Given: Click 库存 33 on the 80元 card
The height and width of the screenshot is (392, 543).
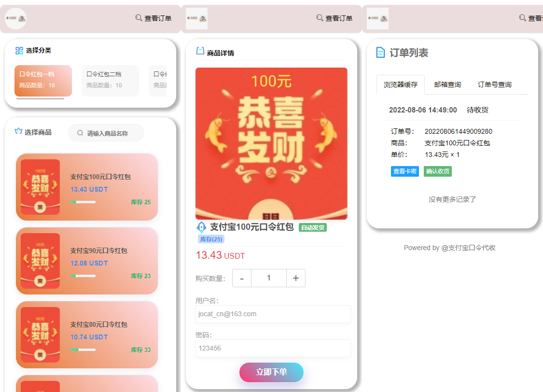Looking at the screenshot, I should 140,350.
